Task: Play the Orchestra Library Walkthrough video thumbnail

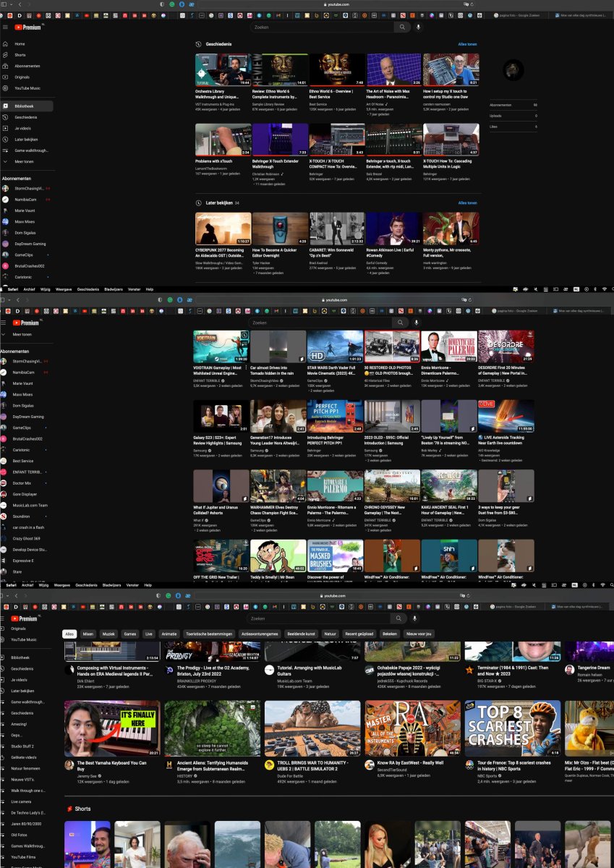Action: tap(223, 69)
